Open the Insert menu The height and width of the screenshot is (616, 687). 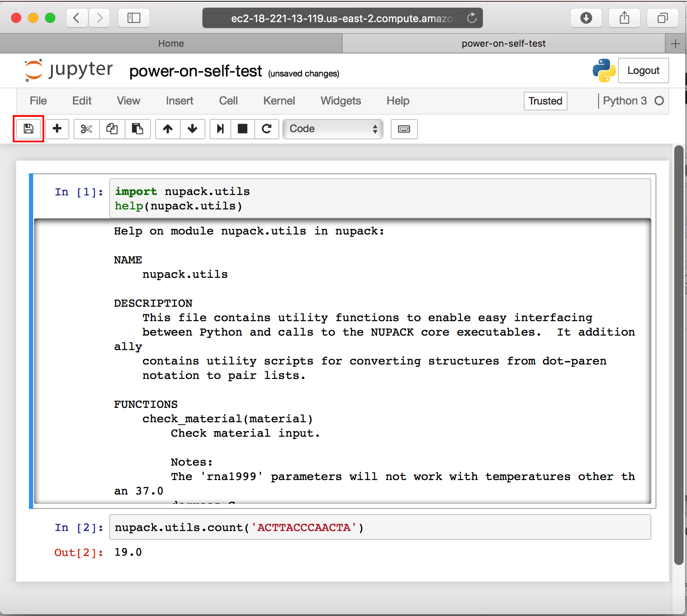tap(179, 101)
